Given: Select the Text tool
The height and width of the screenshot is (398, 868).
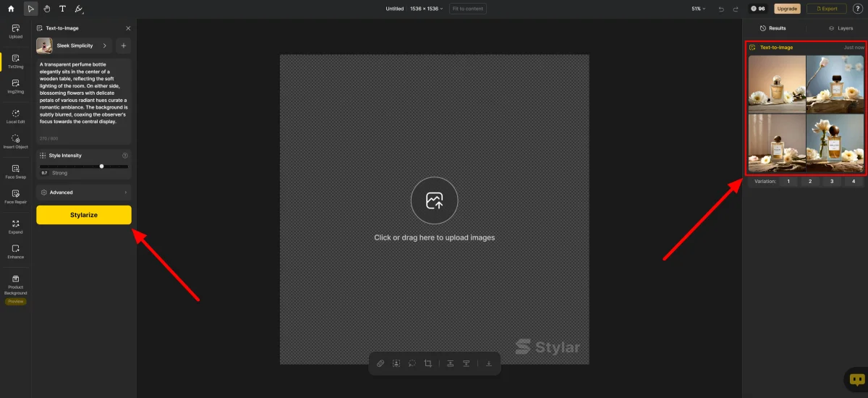Looking at the screenshot, I should (x=62, y=9).
